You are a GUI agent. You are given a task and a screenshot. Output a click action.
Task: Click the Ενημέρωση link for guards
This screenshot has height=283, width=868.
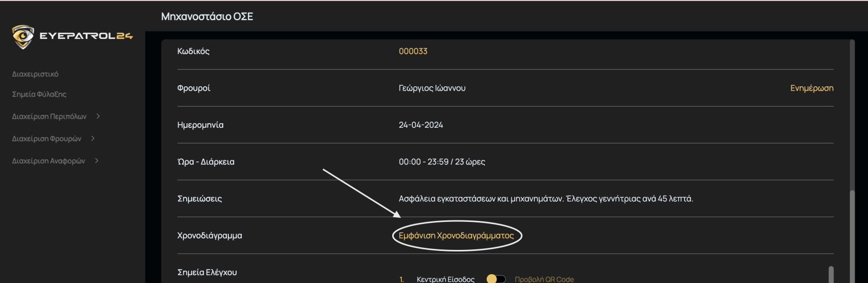click(811, 88)
